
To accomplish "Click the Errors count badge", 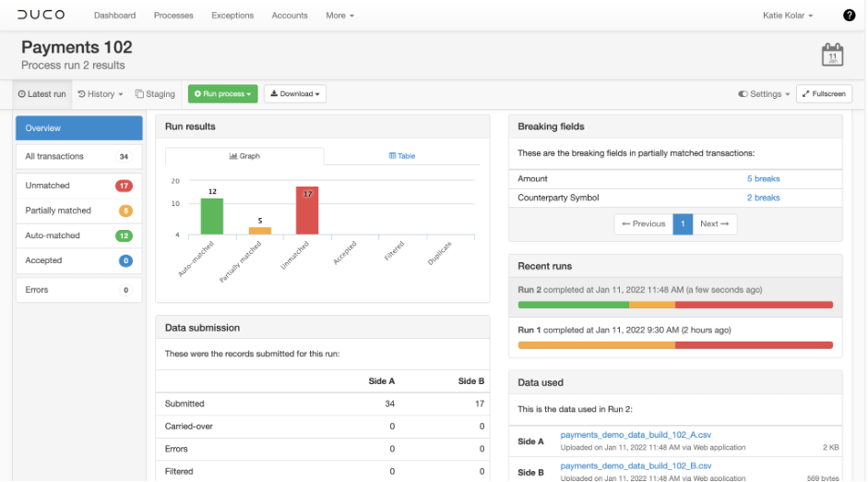I will [125, 290].
